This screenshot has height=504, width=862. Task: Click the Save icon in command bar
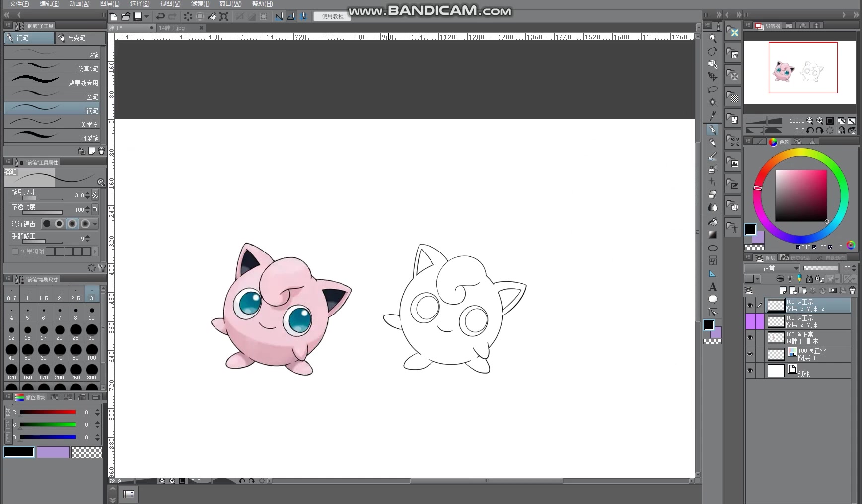click(138, 16)
